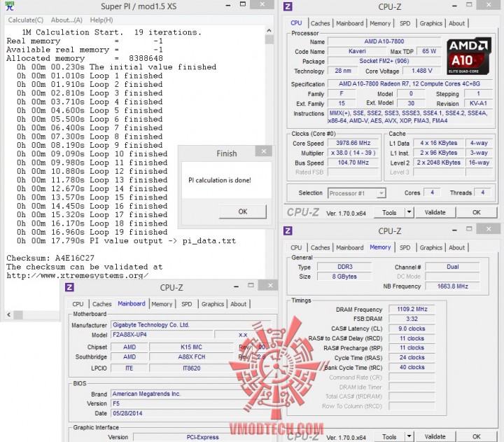Click scroll left arrow in Super PI window

[8, 315]
